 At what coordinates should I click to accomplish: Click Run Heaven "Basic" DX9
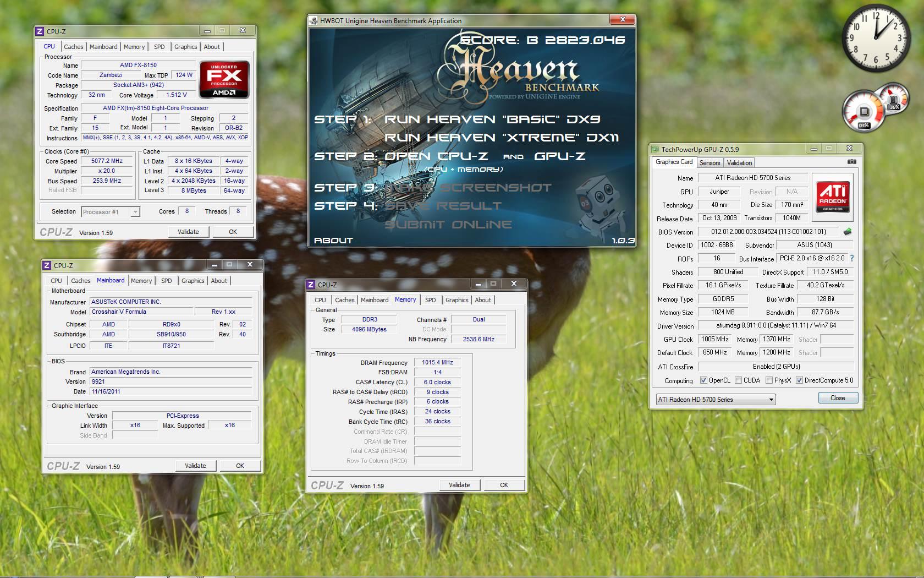click(492, 119)
